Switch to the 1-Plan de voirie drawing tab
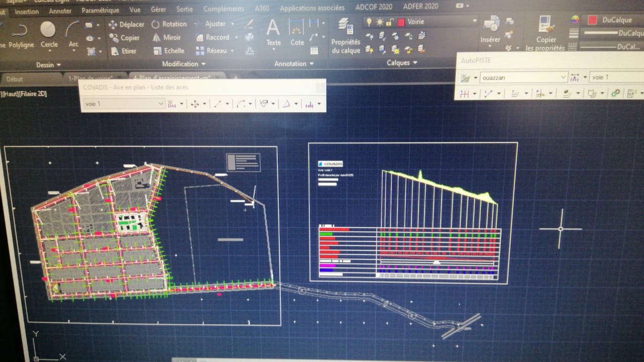The width and height of the screenshot is (644, 362). click(90, 77)
